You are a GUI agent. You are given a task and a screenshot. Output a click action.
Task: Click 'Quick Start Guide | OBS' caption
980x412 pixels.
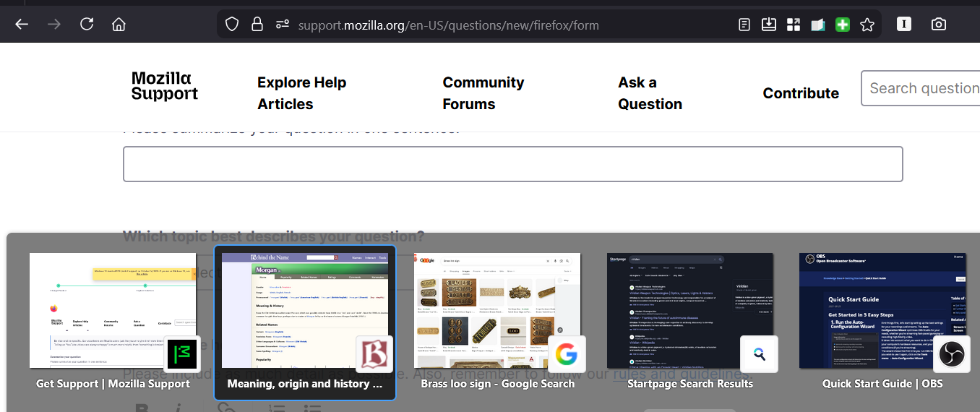882,384
